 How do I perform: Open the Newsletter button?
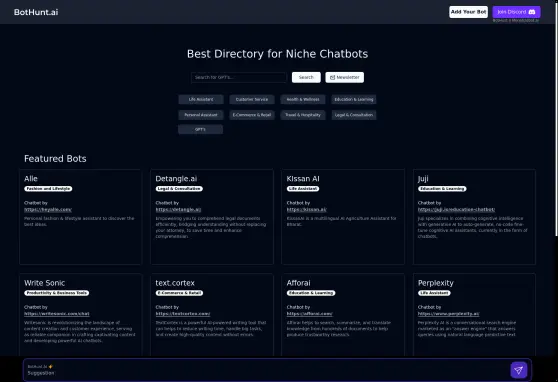click(x=344, y=77)
